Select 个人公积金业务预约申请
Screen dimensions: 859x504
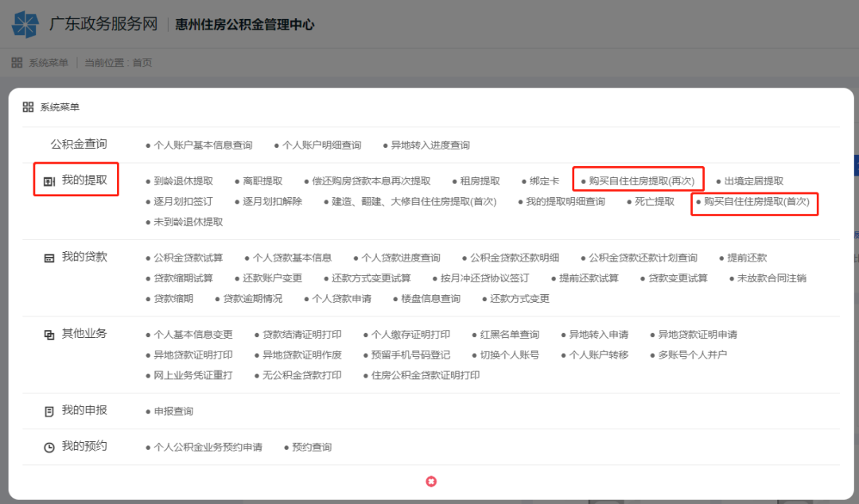pos(208,448)
